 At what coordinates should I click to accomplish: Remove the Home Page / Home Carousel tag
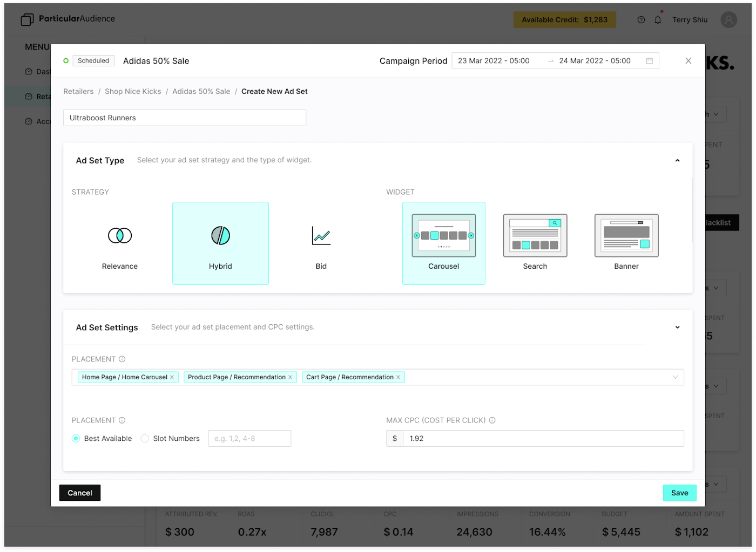172,377
